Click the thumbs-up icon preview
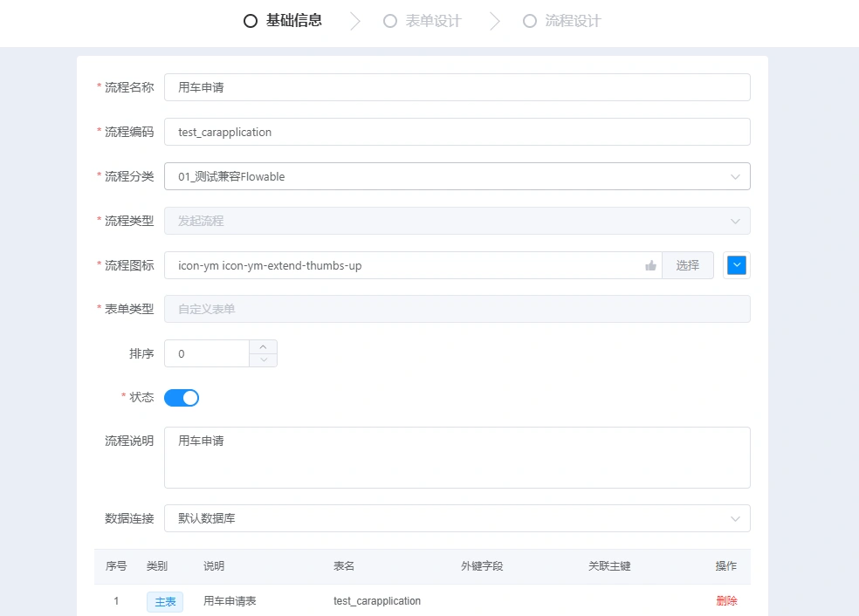 [650, 265]
